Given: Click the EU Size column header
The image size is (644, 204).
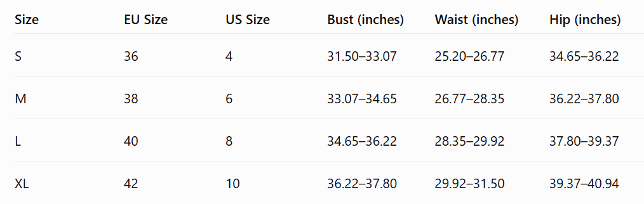Looking at the screenshot, I should coord(146,19).
